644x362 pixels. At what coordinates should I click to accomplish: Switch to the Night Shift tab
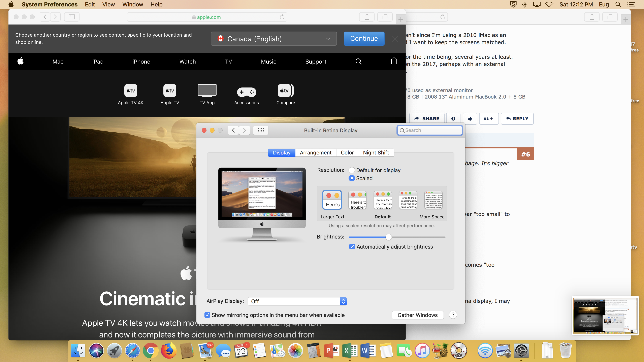(x=376, y=153)
